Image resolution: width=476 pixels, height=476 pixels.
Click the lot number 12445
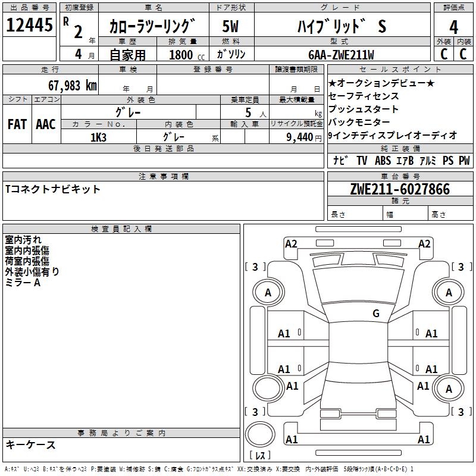click(x=29, y=25)
